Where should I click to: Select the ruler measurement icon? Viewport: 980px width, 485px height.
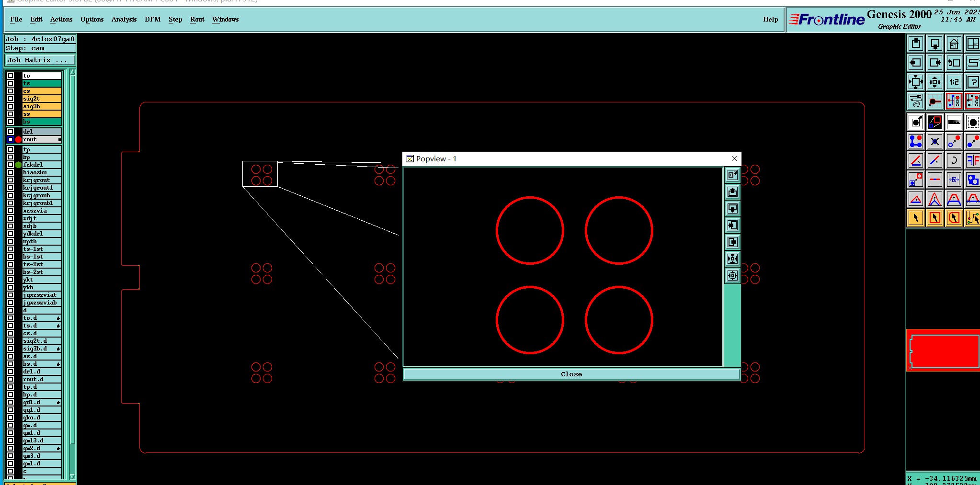[x=954, y=122]
